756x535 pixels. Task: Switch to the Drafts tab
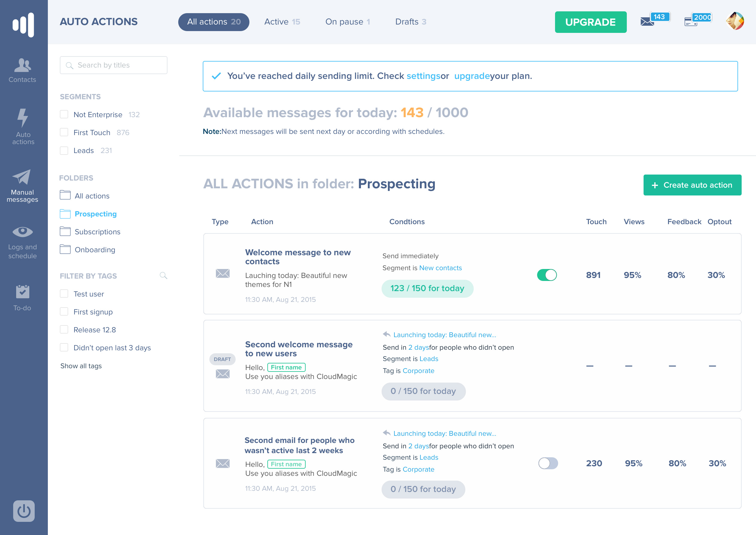point(411,22)
